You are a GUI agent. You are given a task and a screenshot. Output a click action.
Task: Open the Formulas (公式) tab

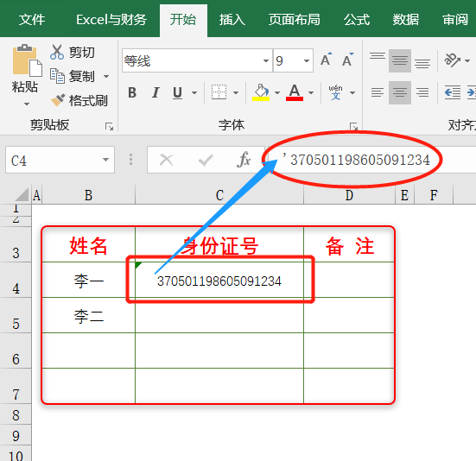(x=357, y=20)
